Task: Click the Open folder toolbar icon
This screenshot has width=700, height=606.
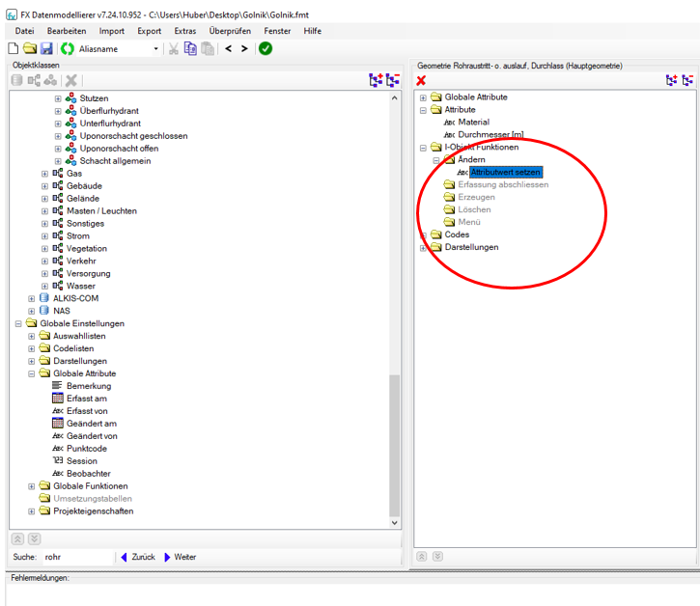Action: point(29,48)
